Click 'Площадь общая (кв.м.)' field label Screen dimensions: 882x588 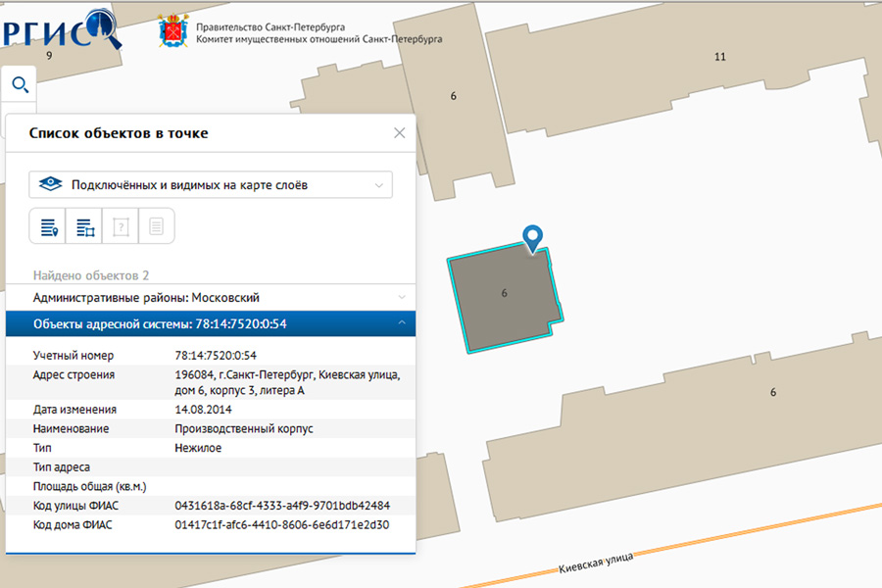coord(89,487)
